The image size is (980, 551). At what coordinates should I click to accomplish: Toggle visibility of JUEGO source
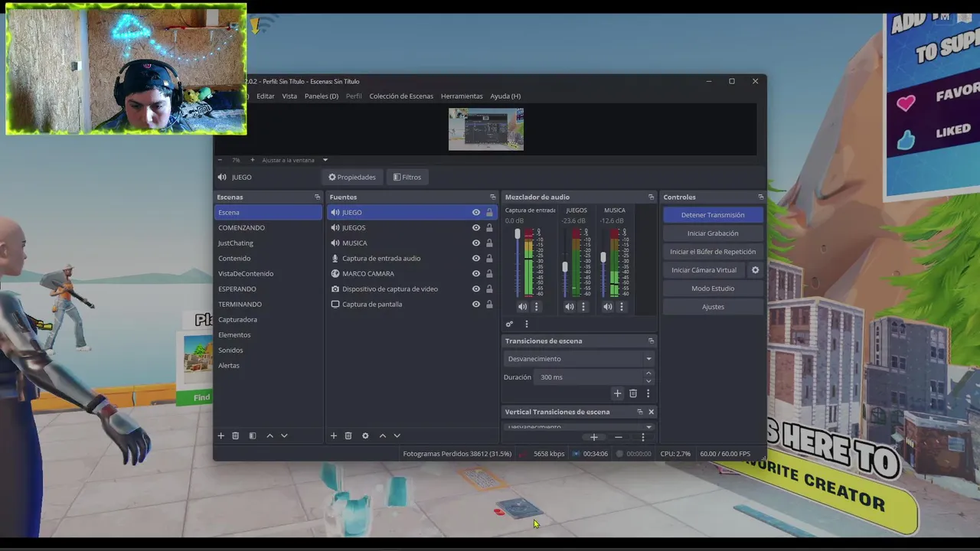(476, 213)
